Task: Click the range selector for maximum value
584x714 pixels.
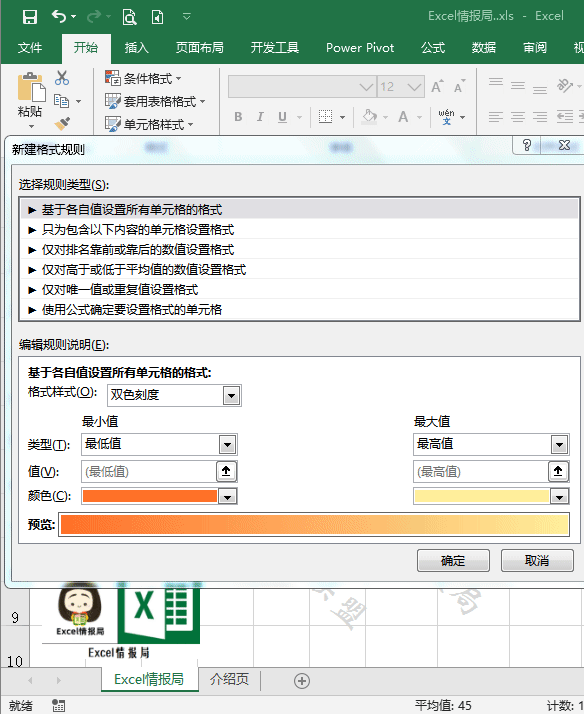Action: pyautogui.click(x=559, y=471)
